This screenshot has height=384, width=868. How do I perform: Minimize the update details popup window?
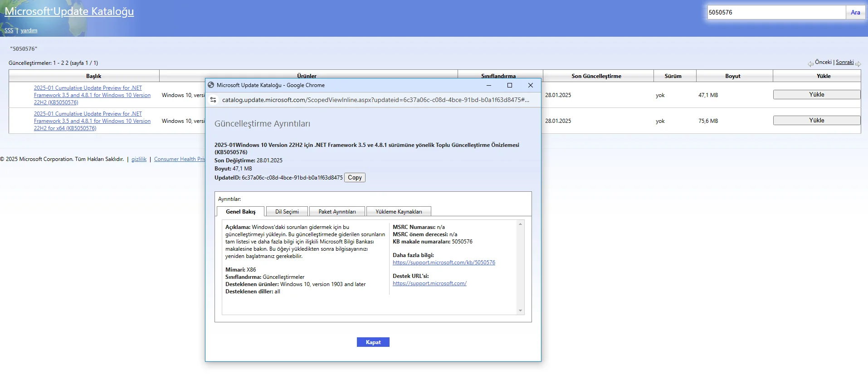pos(489,85)
